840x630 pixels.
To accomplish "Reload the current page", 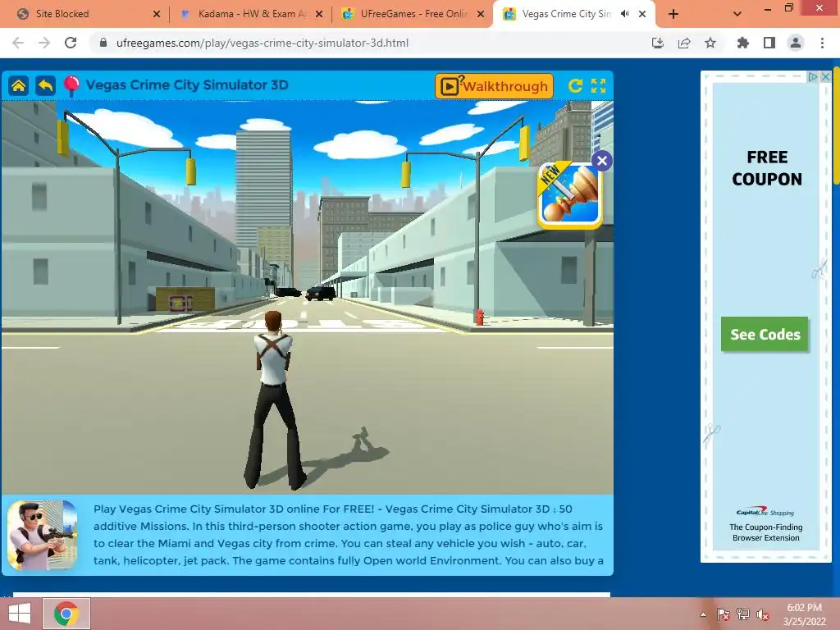I will pyautogui.click(x=71, y=43).
